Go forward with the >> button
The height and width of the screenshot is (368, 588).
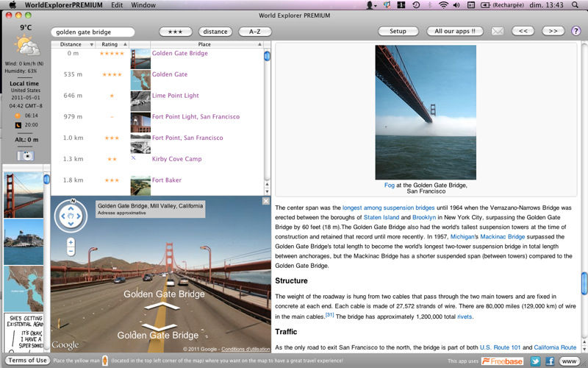click(x=553, y=31)
